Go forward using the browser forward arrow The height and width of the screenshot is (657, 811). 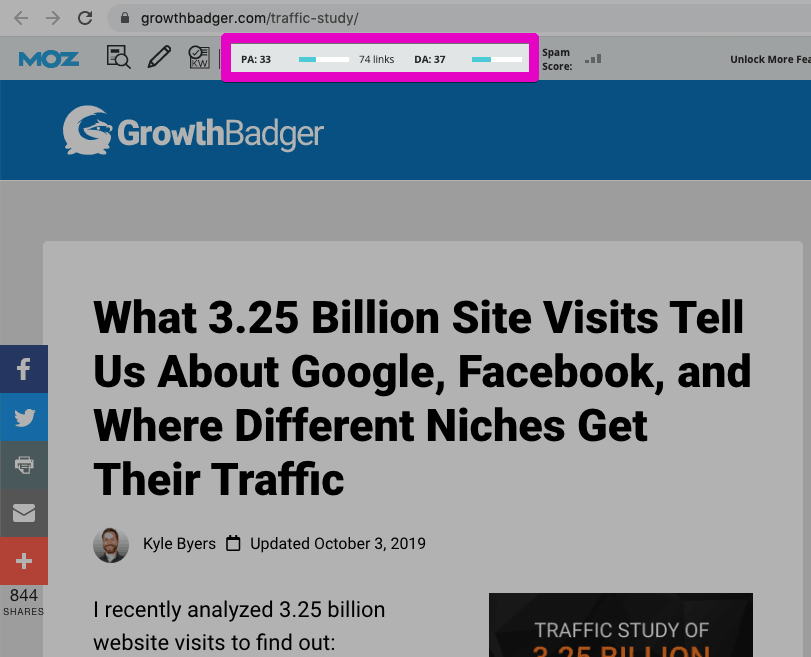(x=53, y=18)
